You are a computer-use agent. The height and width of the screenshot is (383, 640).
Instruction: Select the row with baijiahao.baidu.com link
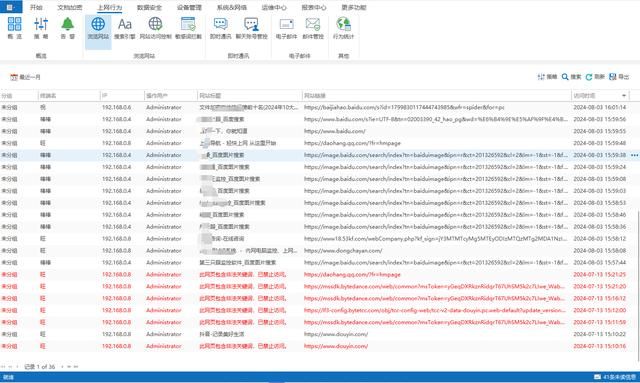pyautogui.click(x=319, y=107)
